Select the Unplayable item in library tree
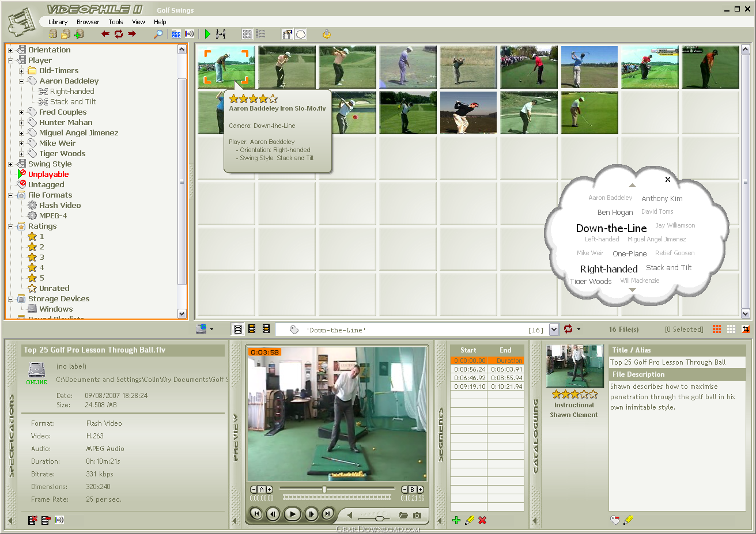756x534 pixels. [48, 175]
